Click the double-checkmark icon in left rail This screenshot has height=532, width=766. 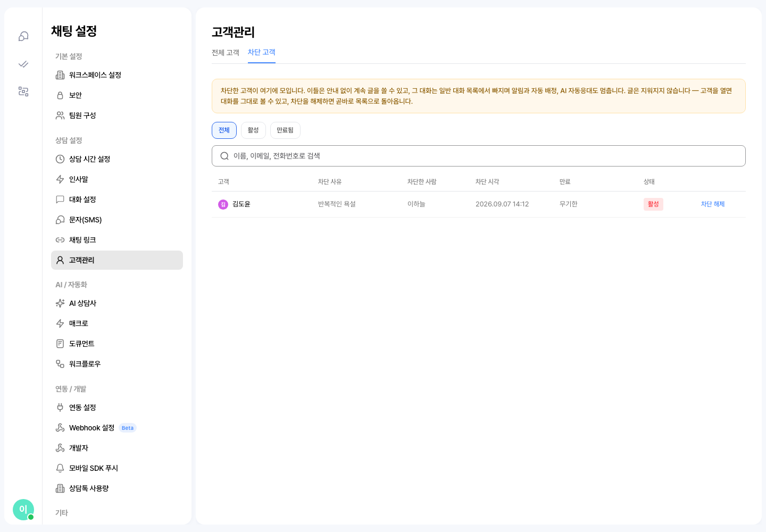pyautogui.click(x=23, y=64)
